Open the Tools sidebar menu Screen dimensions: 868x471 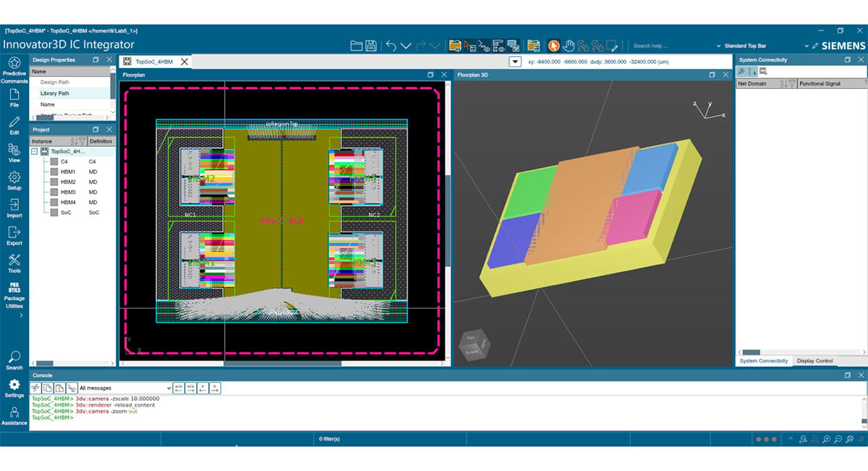tap(14, 263)
